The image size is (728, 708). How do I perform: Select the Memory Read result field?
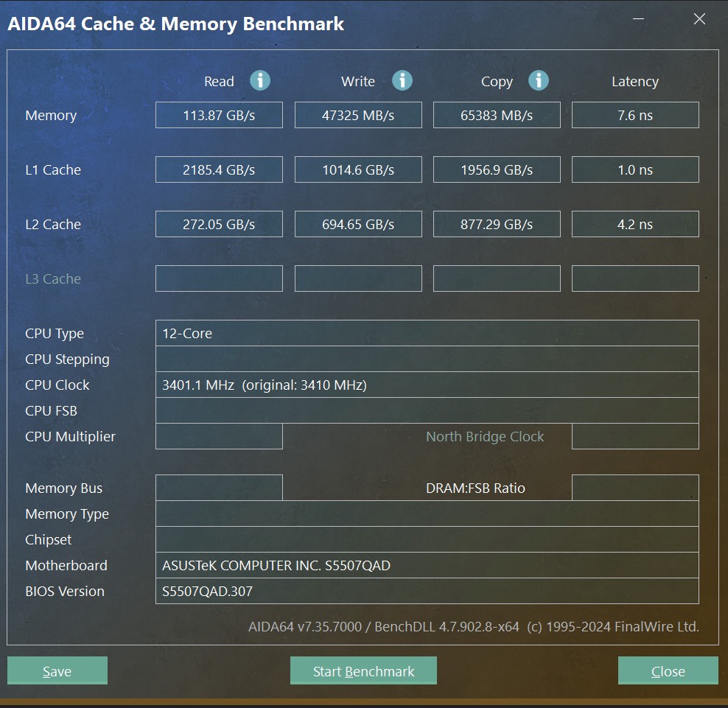(x=219, y=115)
